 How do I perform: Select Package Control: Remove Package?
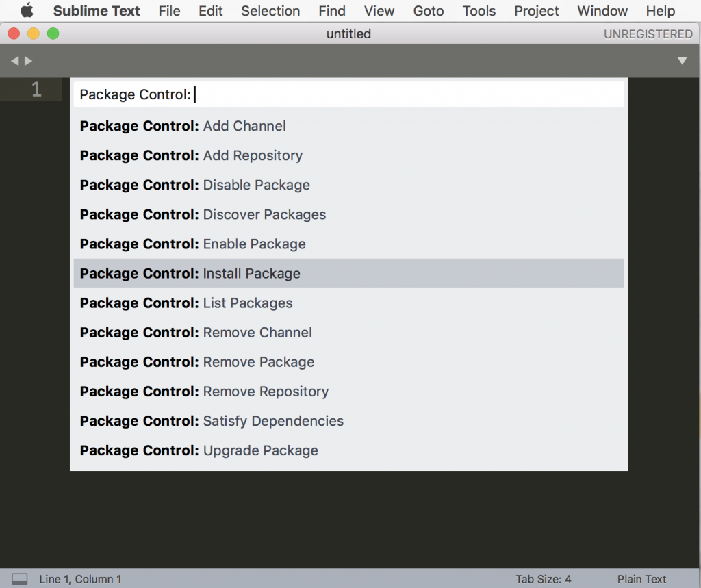tap(348, 361)
